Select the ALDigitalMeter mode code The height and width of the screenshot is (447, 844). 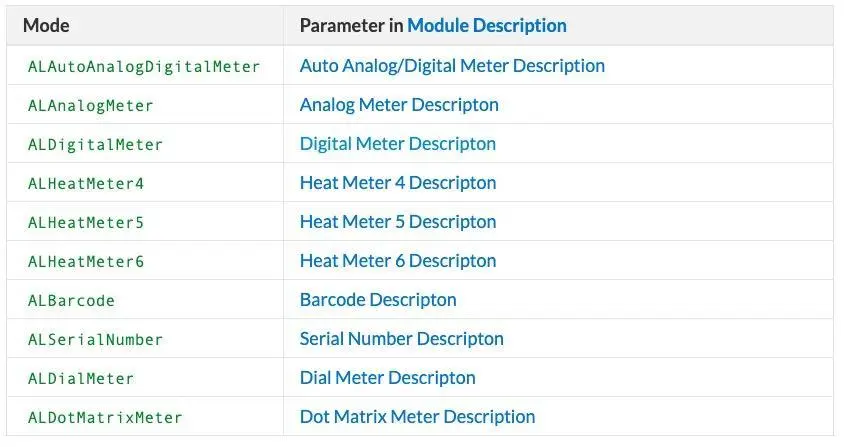95,144
